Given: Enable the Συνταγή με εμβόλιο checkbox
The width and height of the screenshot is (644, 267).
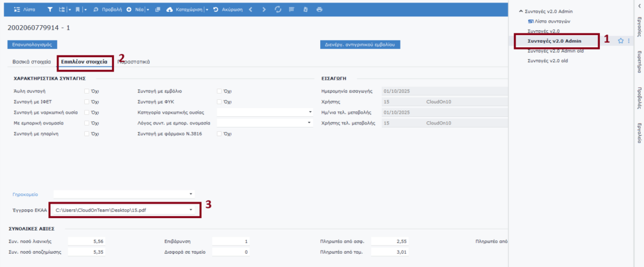Looking at the screenshot, I should (219, 91).
